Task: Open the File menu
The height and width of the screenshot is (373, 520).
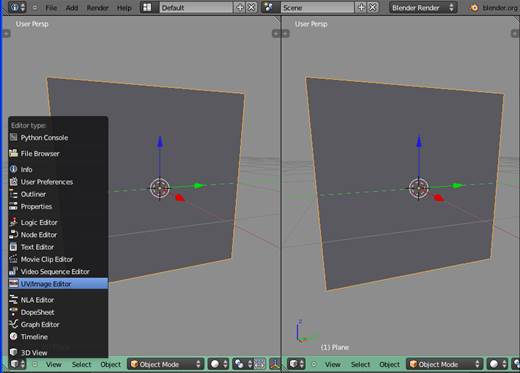Action: 51,8
